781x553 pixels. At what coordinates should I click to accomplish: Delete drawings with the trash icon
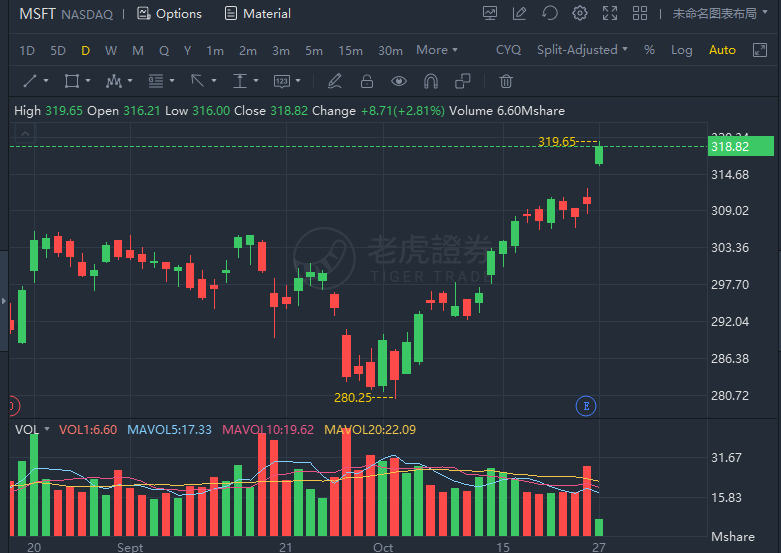click(506, 81)
